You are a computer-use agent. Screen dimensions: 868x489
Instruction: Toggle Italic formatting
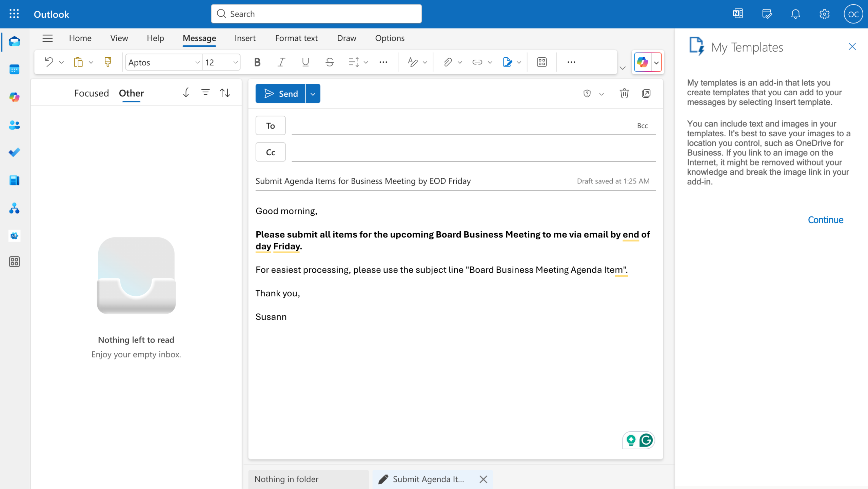click(281, 62)
